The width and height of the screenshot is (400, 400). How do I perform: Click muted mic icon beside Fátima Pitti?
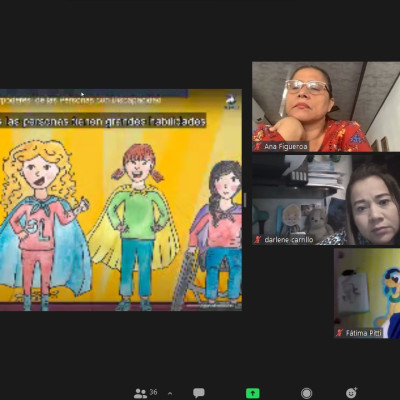(340, 333)
